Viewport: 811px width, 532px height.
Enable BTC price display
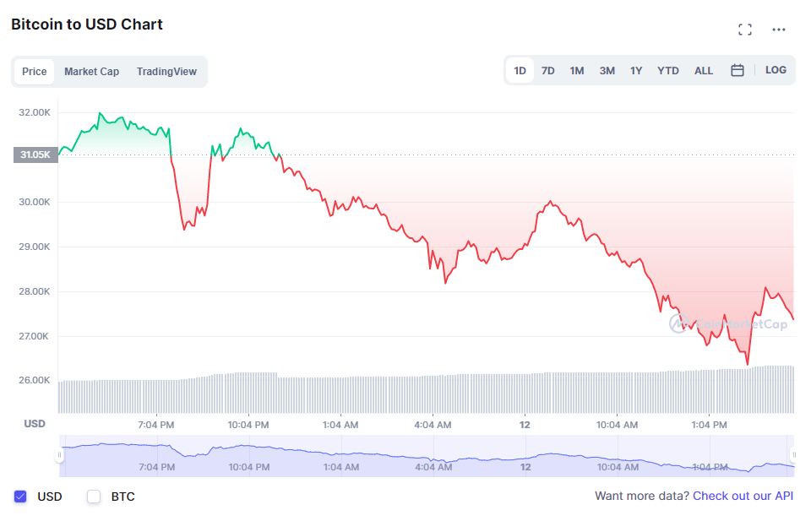click(x=93, y=497)
